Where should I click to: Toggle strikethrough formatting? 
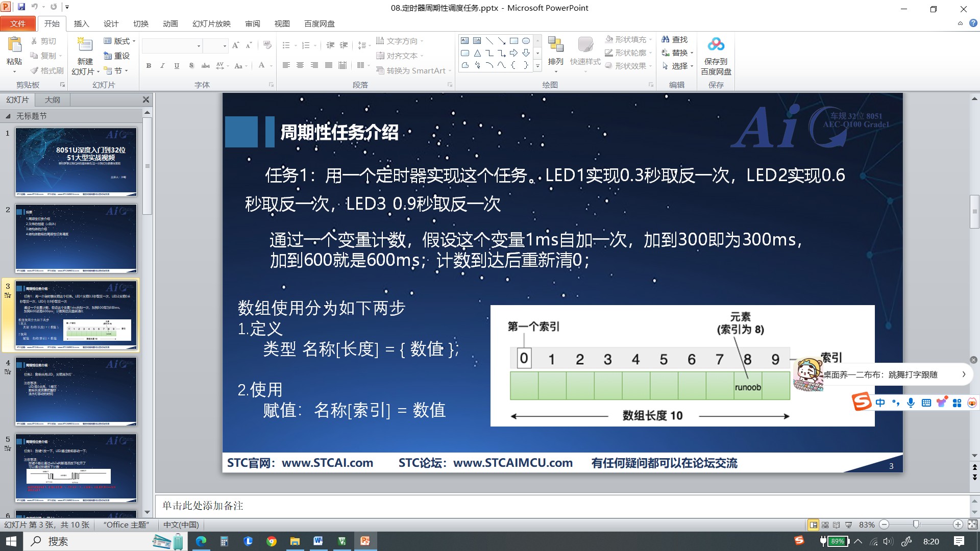(x=206, y=65)
